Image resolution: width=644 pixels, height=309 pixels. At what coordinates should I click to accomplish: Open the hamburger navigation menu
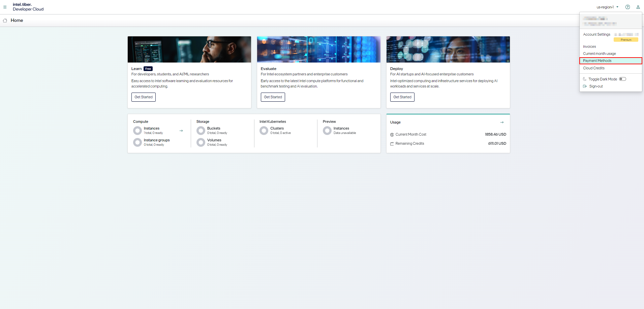tap(5, 7)
